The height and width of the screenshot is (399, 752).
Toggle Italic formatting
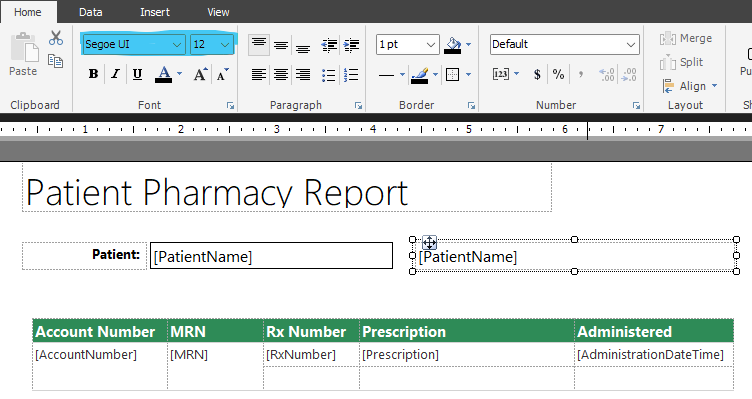pos(115,74)
